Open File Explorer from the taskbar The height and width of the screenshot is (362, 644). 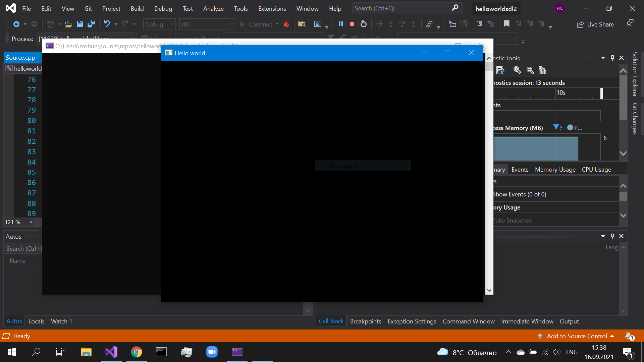[x=86, y=352]
